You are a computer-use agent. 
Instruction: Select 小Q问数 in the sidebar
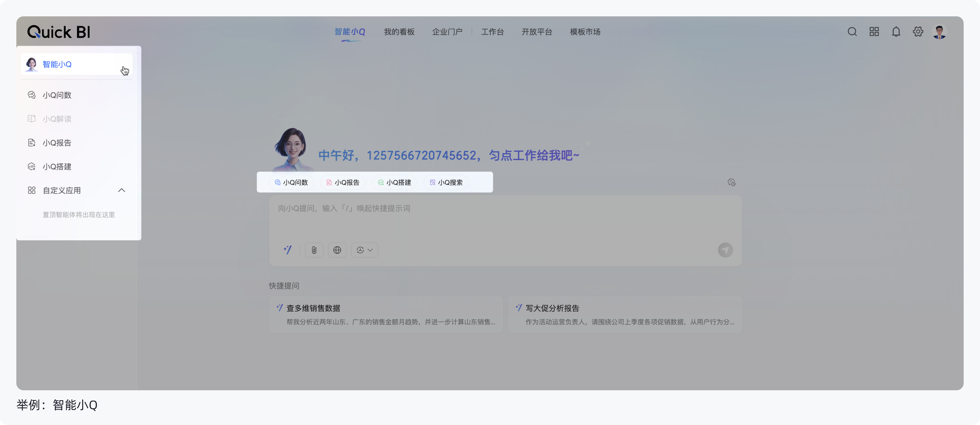pos(57,95)
